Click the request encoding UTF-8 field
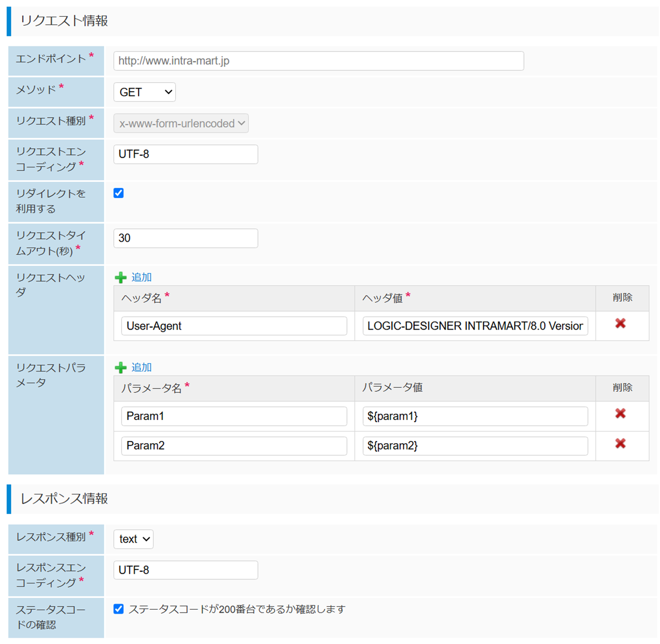The width and height of the screenshot is (660, 644). pos(185,154)
